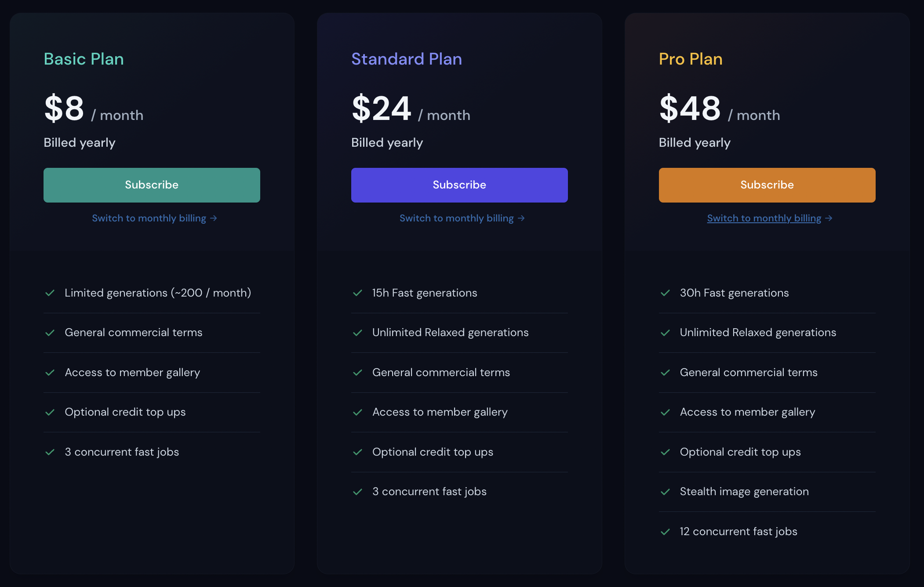The image size is (924, 587).
Task: Click the orange Pro Plan Subscribe button
Action: (767, 185)
